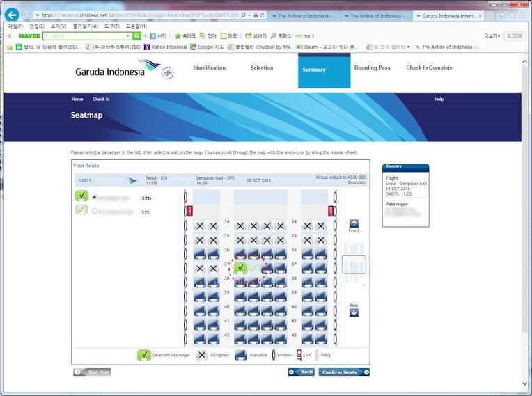The height and width of the screenshot is (396, 532).
Task: Close the Naver toolbar with the X
Action: click(10, 36)
